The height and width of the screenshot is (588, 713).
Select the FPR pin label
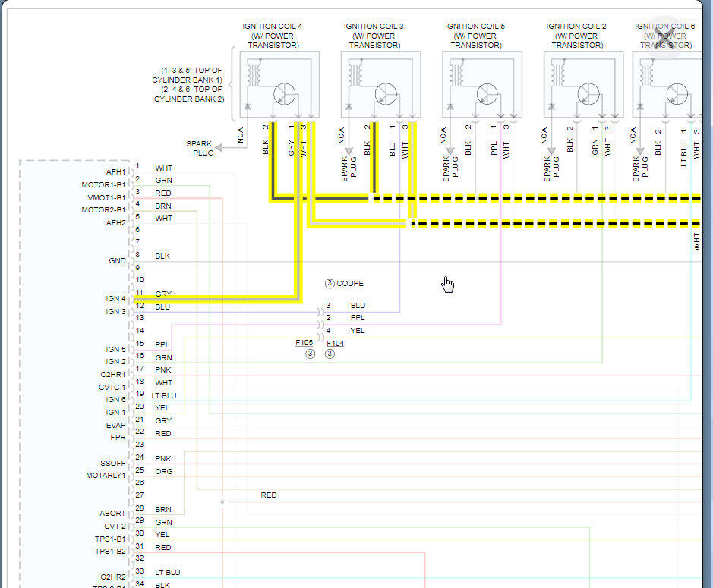[118, 437]
